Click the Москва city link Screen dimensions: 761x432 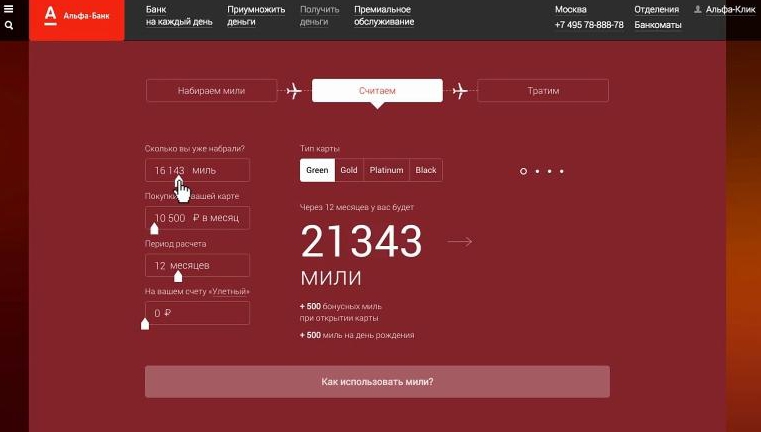tap(571, 9)
